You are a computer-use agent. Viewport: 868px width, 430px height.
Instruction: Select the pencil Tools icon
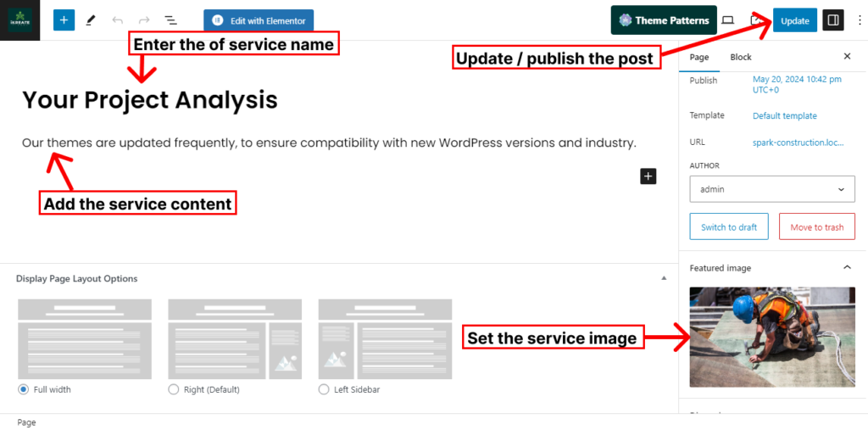pos(91,20)
